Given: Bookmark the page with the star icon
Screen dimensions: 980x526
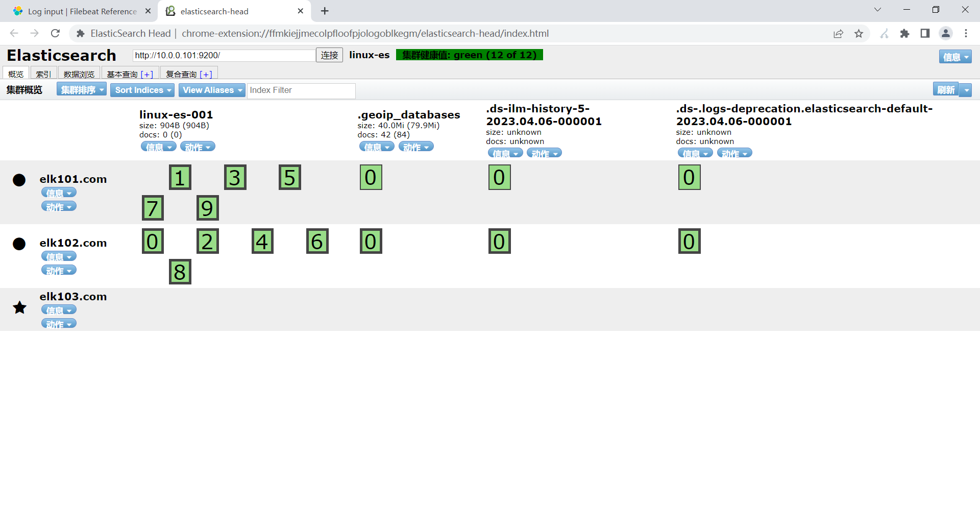Looking at the screenshot, I should click(x=859, y=33).
